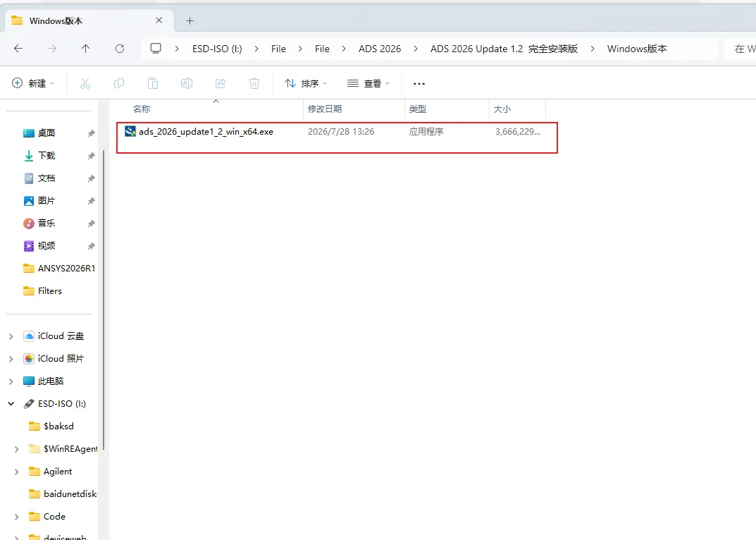Select first File breadcrumb after ESD-ISO

278,49
